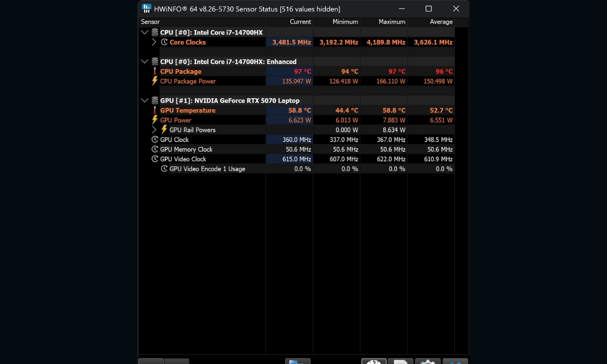Close the HWiNFO Sensor Status window
The image size is (607, 364).
pos(456,9)
